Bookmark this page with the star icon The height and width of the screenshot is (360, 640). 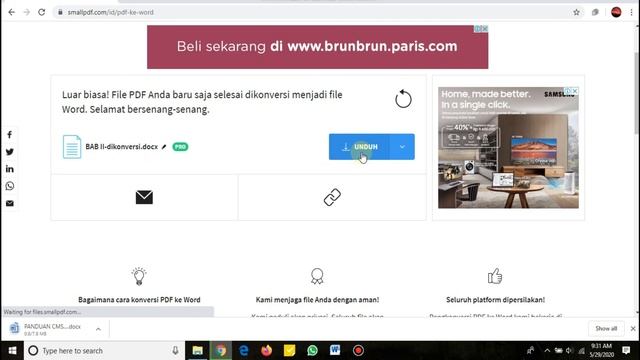tap(576, 12)
